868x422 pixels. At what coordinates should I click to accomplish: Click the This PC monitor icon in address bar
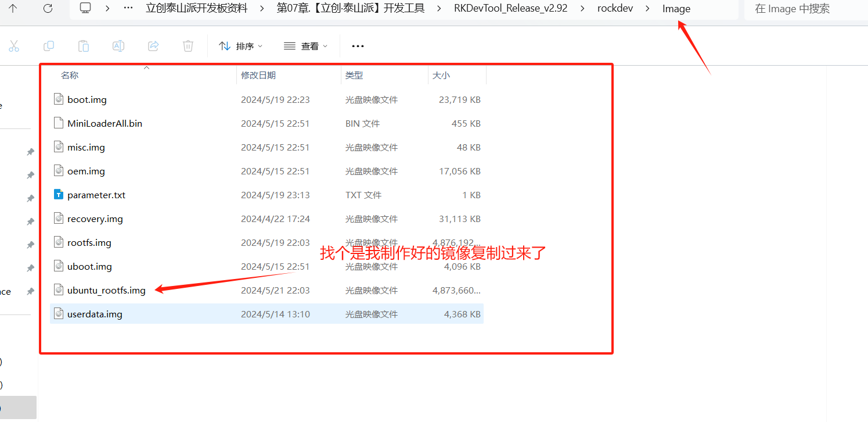(x=86, y=8)
